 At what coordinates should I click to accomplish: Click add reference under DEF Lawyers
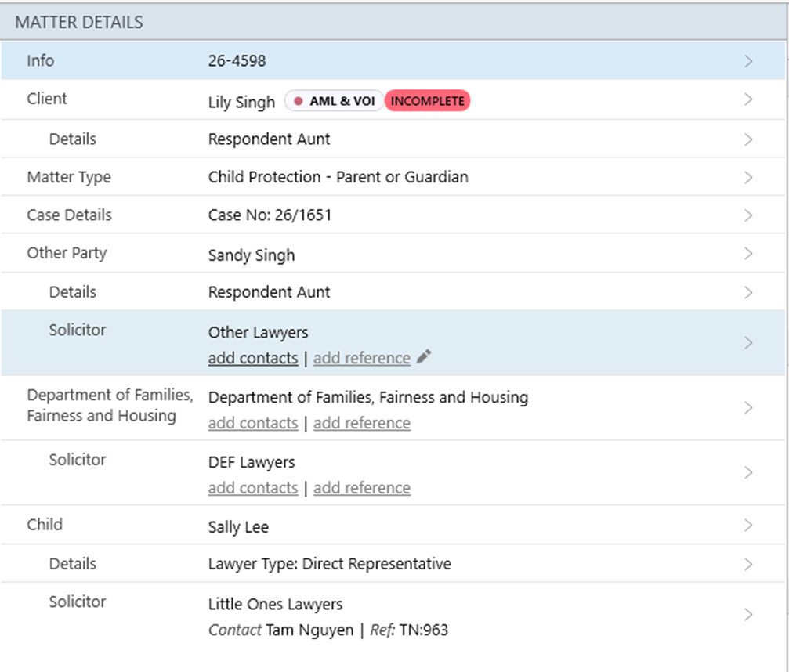tap(361, 488)
